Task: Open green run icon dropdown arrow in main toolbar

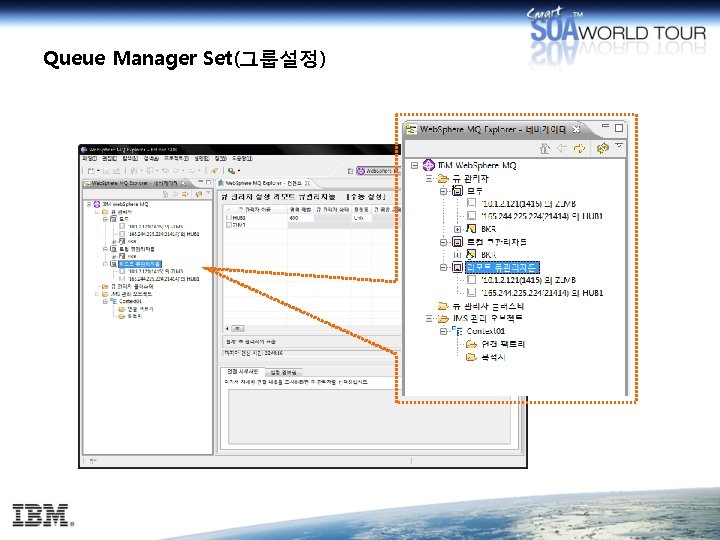Action: pyautogui.click(x=239, y=171)
